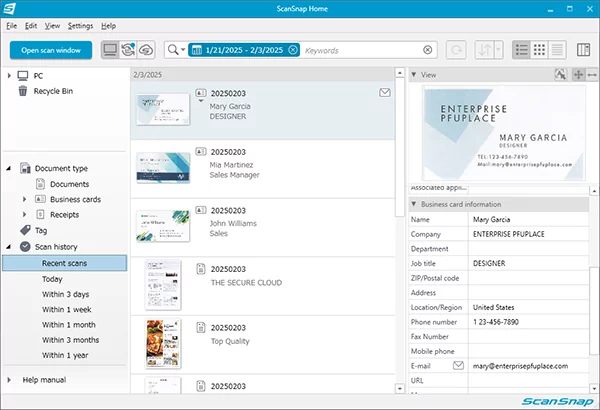The width and height of the screenshot is (600, 410).
Task: Switch to list view mode
Action: [522, 49]
